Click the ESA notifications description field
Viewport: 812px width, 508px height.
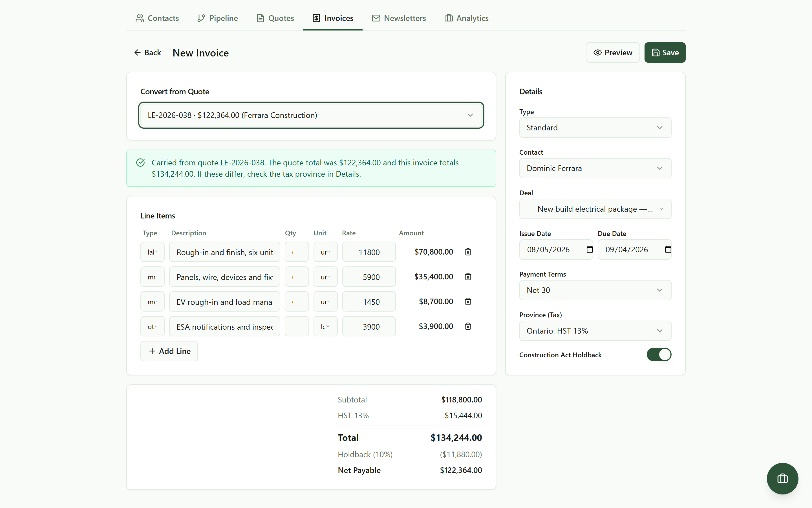coord(224,327)
